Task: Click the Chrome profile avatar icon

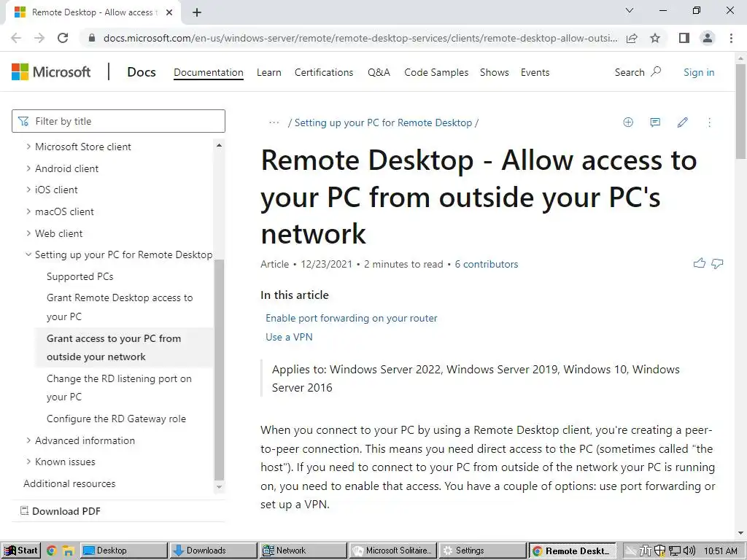Action: click(x=708, y=38)
